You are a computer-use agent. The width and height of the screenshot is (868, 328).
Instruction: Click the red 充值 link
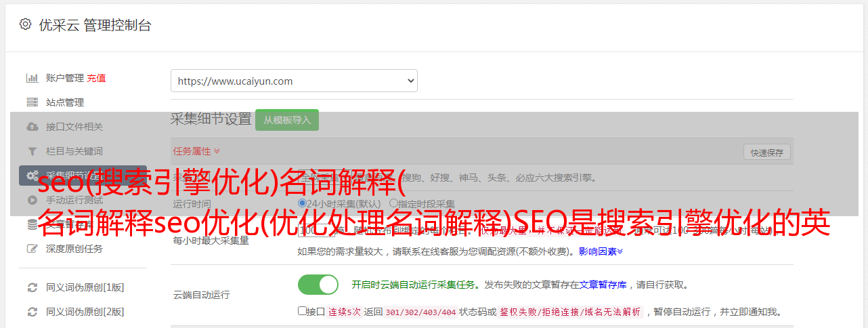click(x=96, y=78)
